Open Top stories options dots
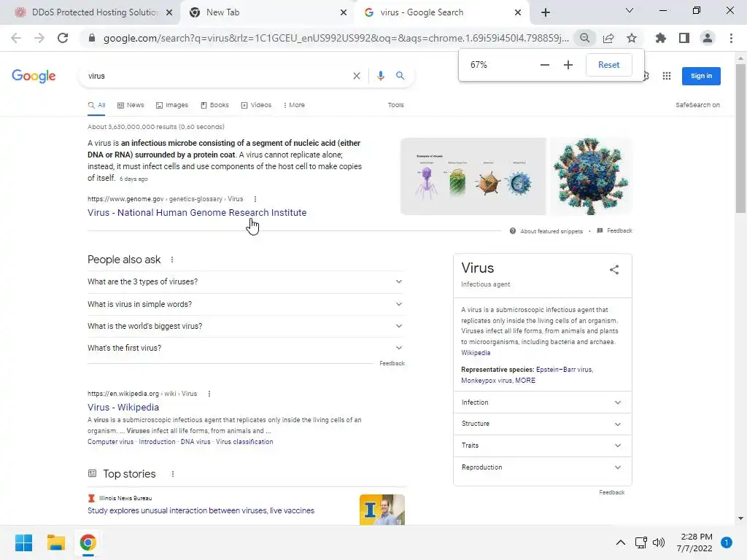The height and width of the screenshot is (560, 747). tap(172, 474)
